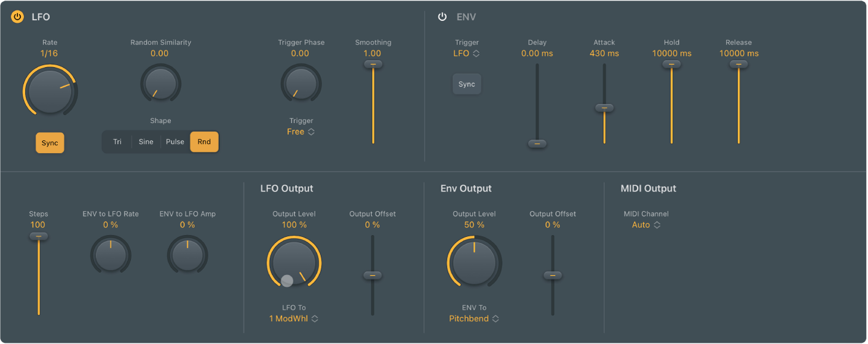This screenshot has width=868, height=344.
Task: Select the Rnd LFO shape
Action: (x=204, y=142)
